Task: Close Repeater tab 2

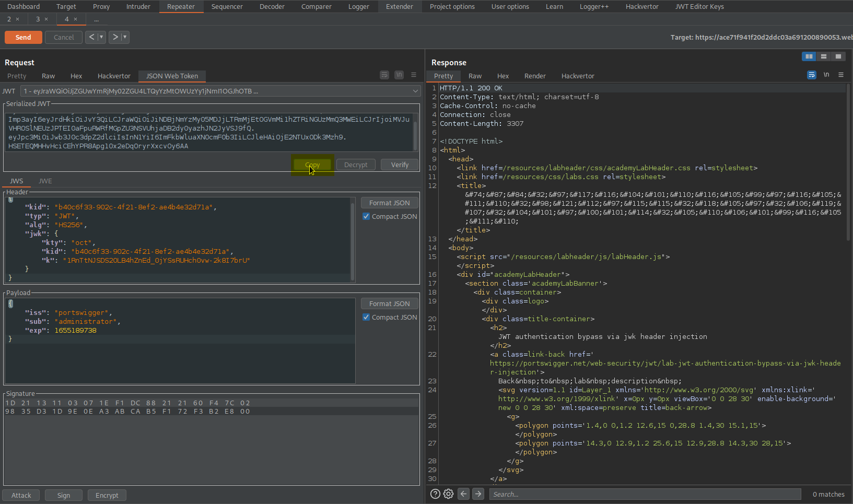Action: pyautogui.click(x=17, y=19)
